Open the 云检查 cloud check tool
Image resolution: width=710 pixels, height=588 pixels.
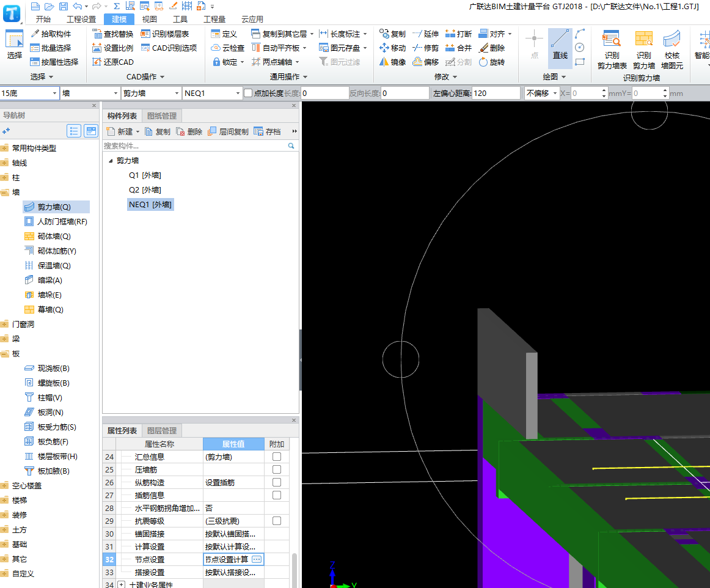tap(228, 48)
